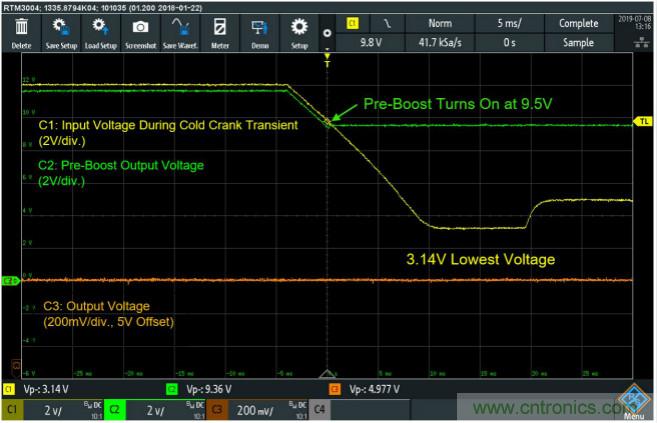657x423 pixels.
Task: Select the C1 trigger source box
Action: coord(351,22)
